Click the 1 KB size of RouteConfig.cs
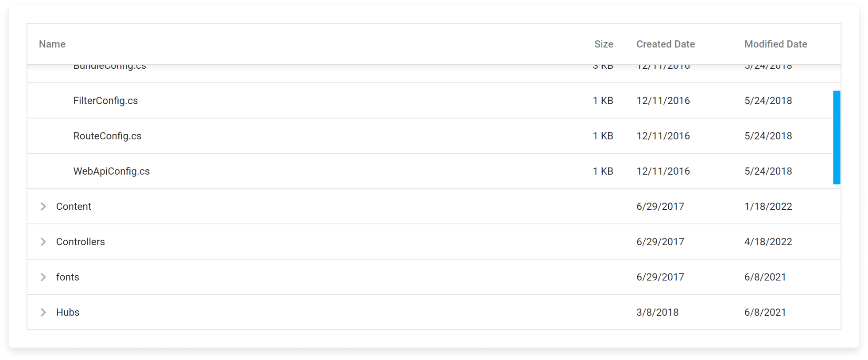 point(603,136)
